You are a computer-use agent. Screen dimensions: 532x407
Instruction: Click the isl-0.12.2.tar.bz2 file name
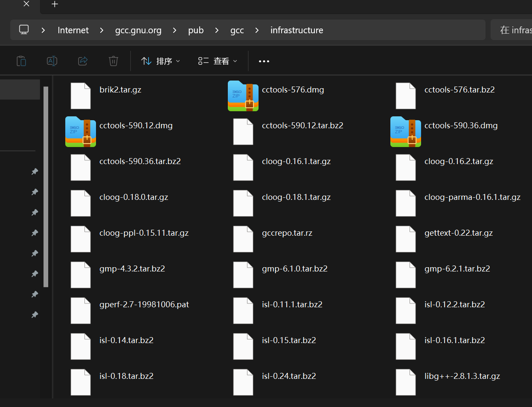pos(455,305)
